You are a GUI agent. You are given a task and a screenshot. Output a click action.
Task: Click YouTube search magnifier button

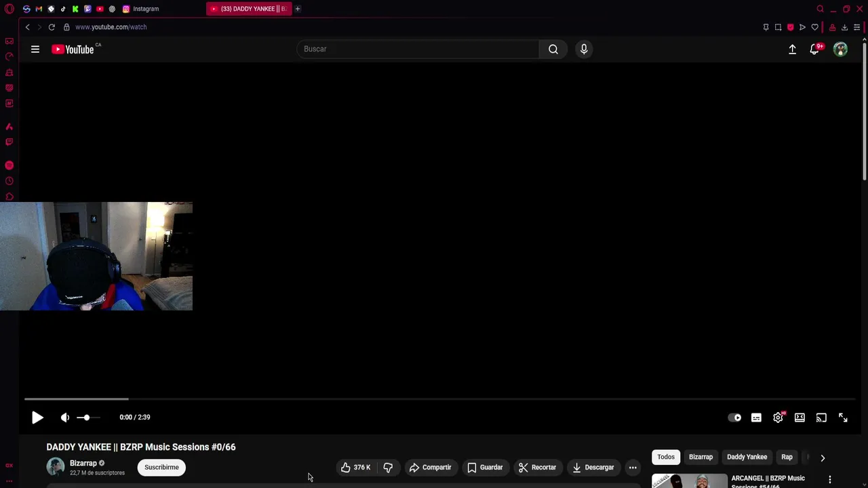click(x=553, y=49)
